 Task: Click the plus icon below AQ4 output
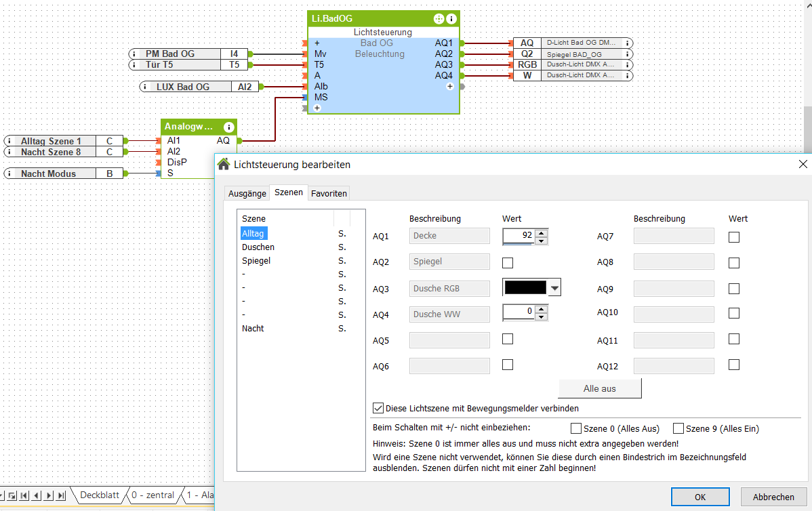point(449,87)
